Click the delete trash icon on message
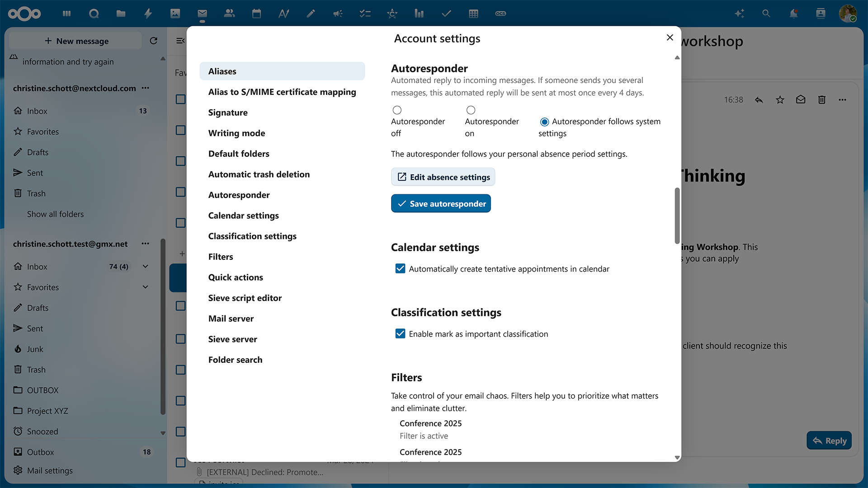868x488 pixels. (822, 100)
